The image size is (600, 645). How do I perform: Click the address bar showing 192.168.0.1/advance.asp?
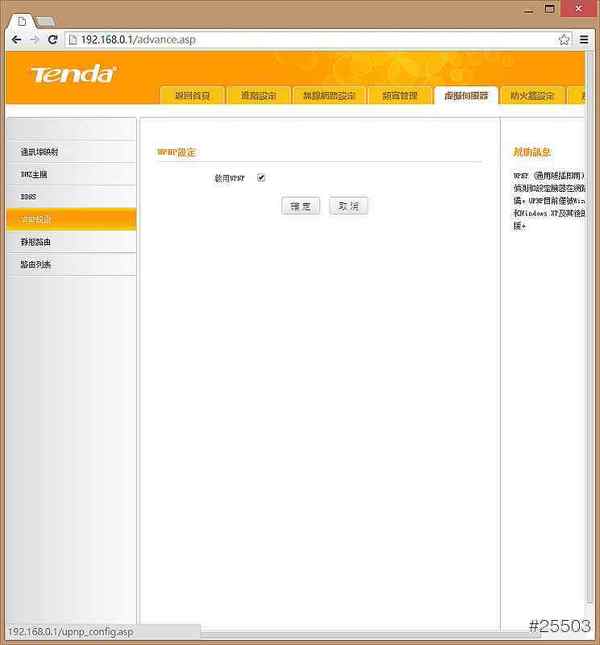click(x=317, y=40)
